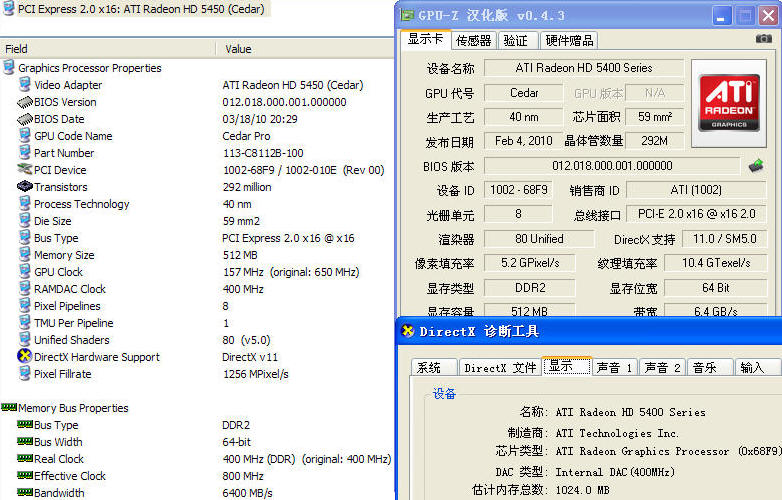Click the BIOS Version chip icon
Viewport: 782px width, 500px height.
pyautogui.click(x=24, y=102)
